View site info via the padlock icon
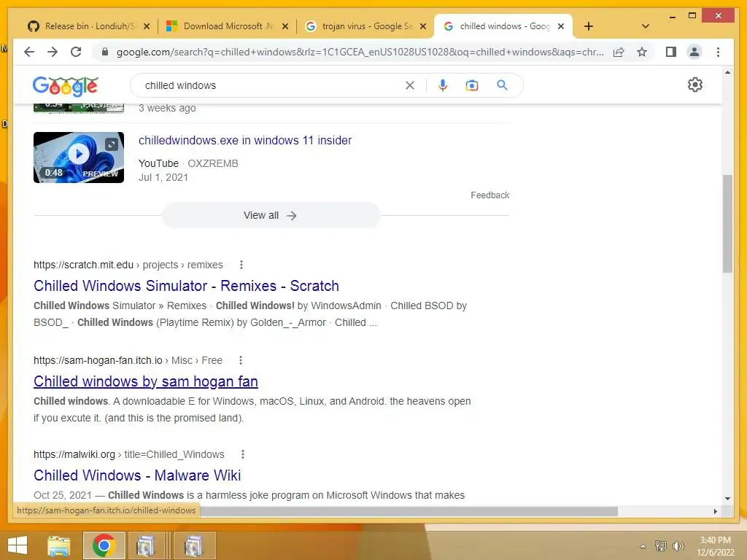 (105, 52)
